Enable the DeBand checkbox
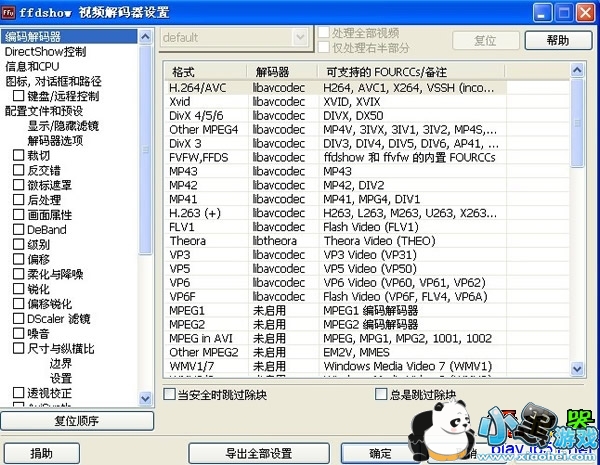The image size is (600, 465). pos(19,230)
